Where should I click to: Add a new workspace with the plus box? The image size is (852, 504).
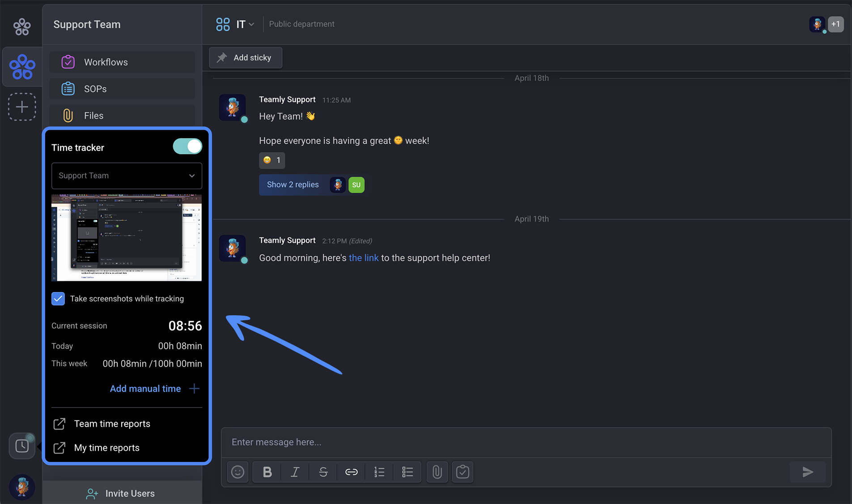pos(22,107)
